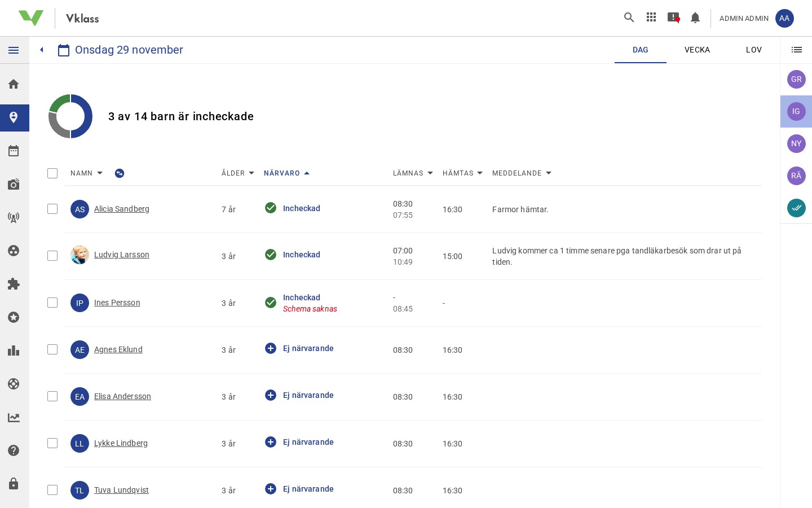This screenshot has width=812, height=508.
Task: Sort by the Namn column arrow
Action: pyautogui.click(x=100, y=173)
